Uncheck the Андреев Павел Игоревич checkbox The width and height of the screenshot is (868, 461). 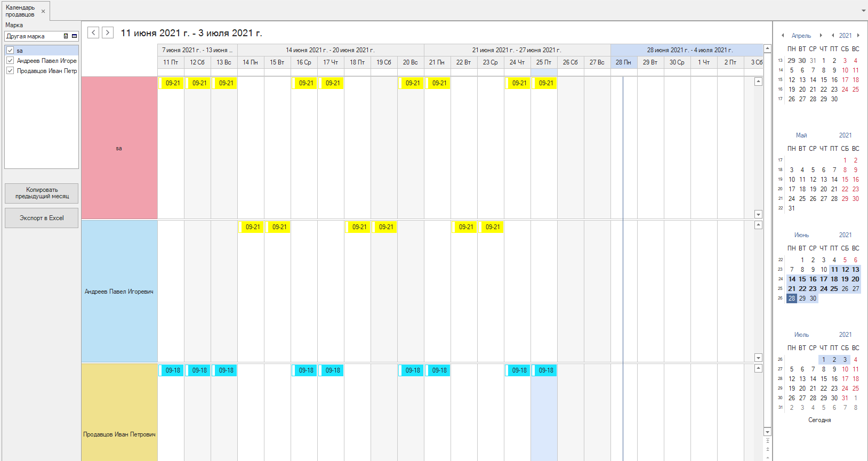click(10, 61)
